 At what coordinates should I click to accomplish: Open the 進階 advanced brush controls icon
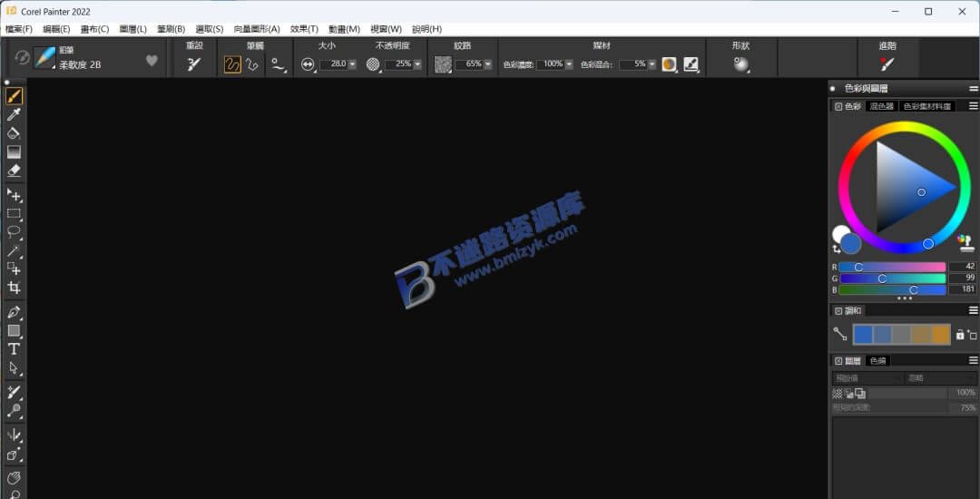887,64
